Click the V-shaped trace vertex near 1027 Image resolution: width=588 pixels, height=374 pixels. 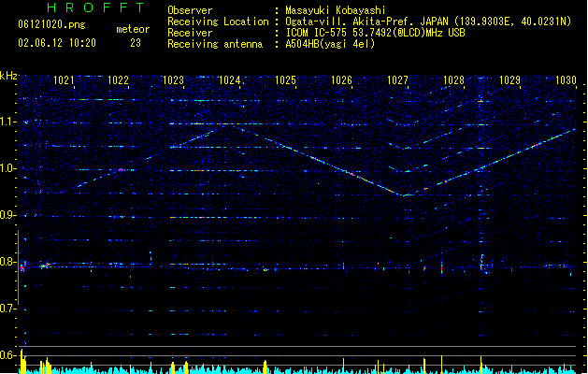pyautogui.click(x=404, y=195)
